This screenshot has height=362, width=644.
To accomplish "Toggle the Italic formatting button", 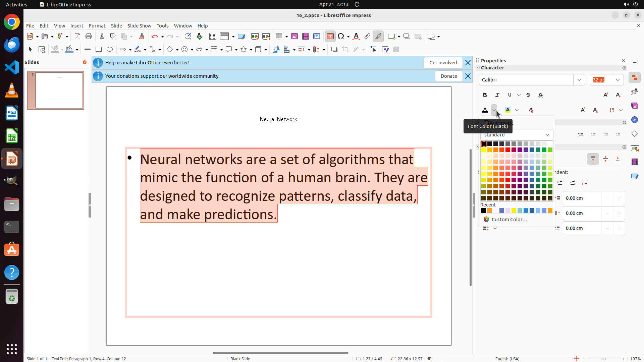I will click(x=497, y=95).
